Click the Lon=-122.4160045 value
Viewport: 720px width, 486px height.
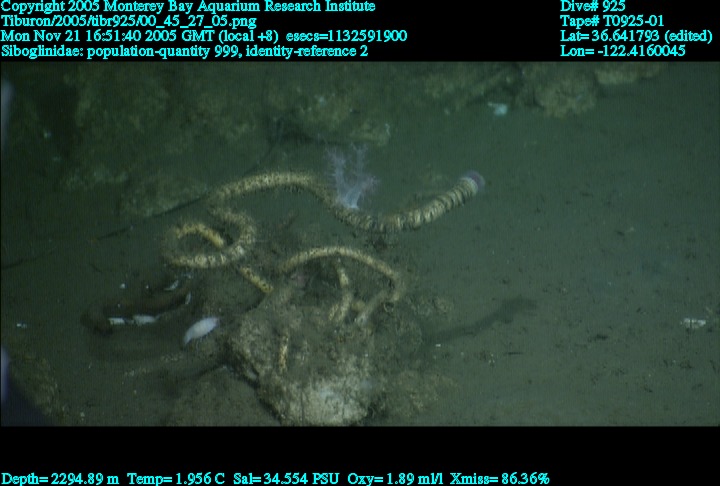[623, 51]
